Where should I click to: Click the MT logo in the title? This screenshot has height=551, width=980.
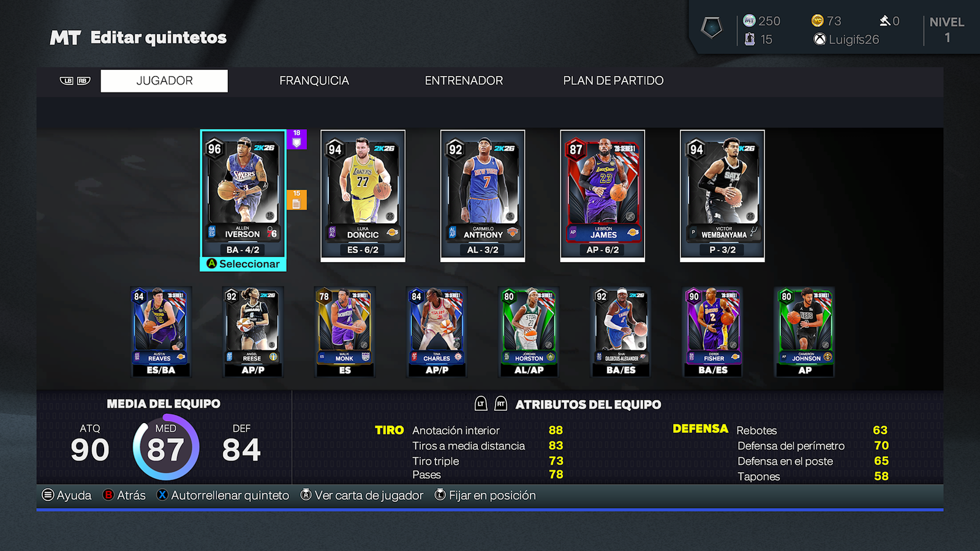[65, 38]
